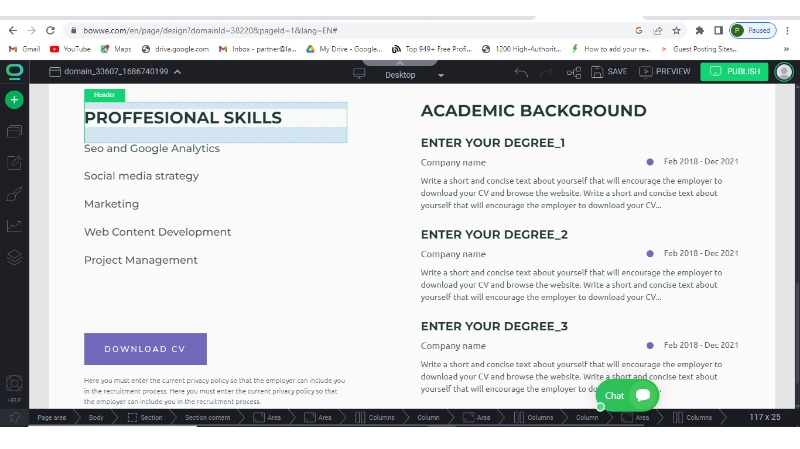Open the layers panel icon in sidebar
This screenshot has width=800, height=449.
tap(14, 257)
